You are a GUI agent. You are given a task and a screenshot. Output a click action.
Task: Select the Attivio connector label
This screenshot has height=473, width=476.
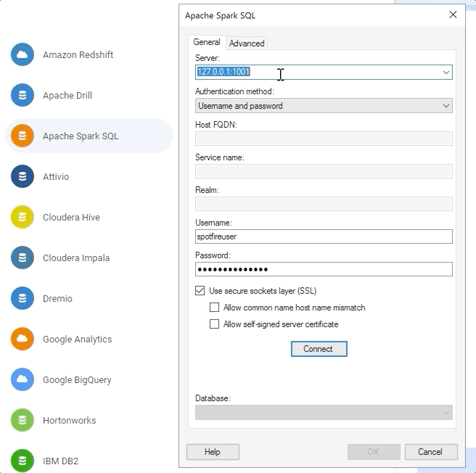[56, 177]
